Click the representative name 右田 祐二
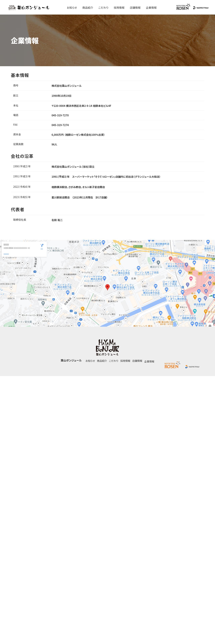 (x=57, y=220)
